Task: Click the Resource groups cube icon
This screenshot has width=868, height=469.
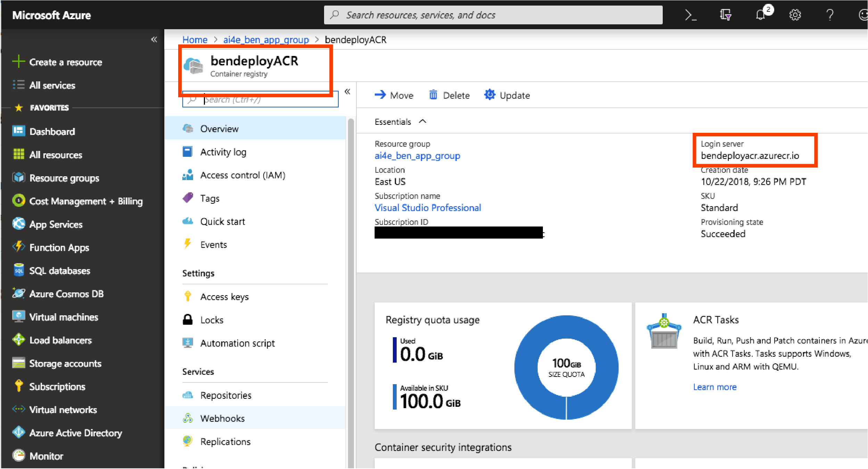Action: (19, 177)
